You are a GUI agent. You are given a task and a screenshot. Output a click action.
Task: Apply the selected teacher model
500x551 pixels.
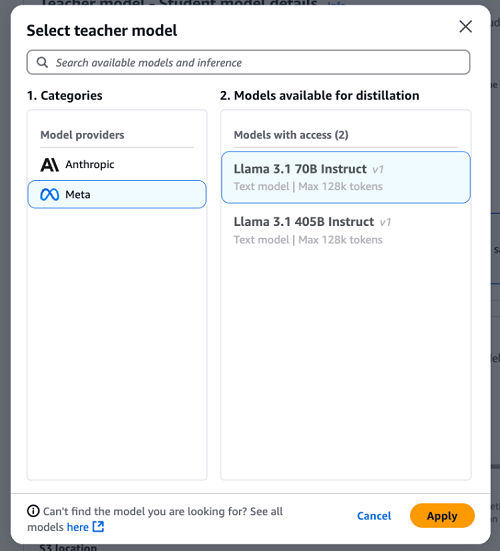coord(442,516)
